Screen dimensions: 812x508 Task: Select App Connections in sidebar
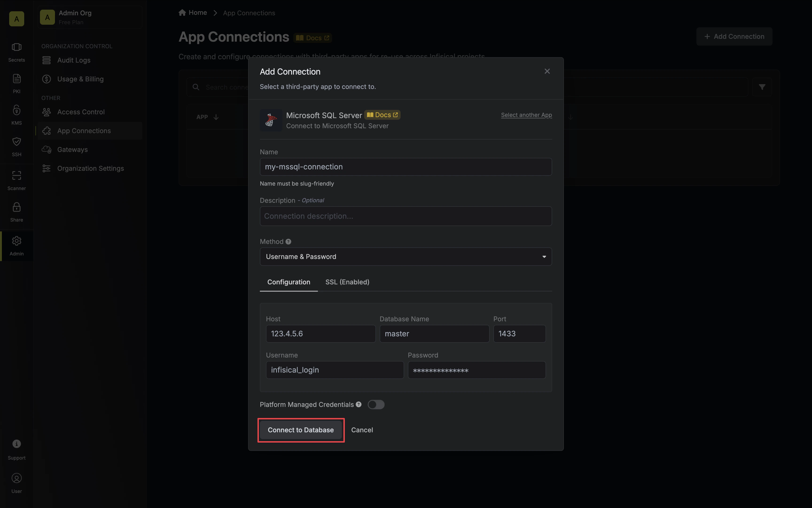pos(90,131)
